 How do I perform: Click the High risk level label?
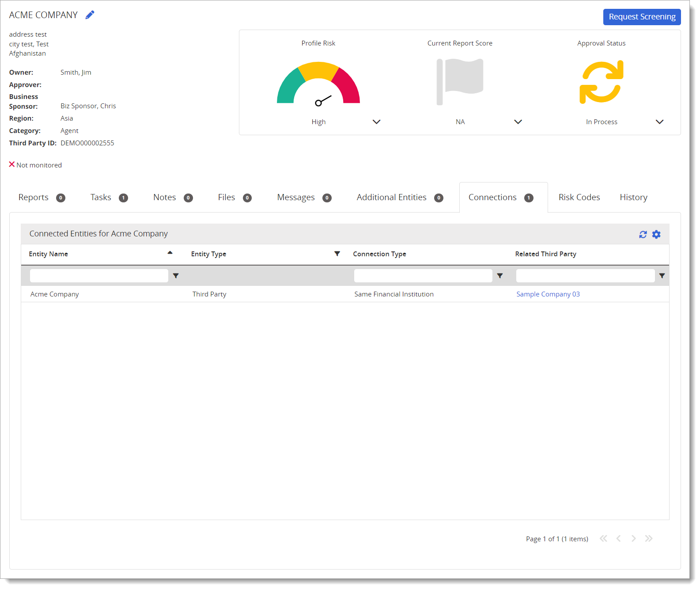click(318, 122)
